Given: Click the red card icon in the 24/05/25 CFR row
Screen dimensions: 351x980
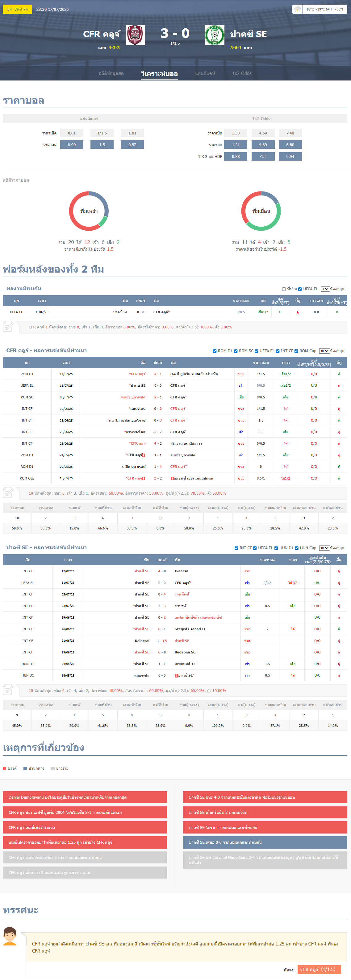Looking at the screenshot, I should [x=144, y=455].
